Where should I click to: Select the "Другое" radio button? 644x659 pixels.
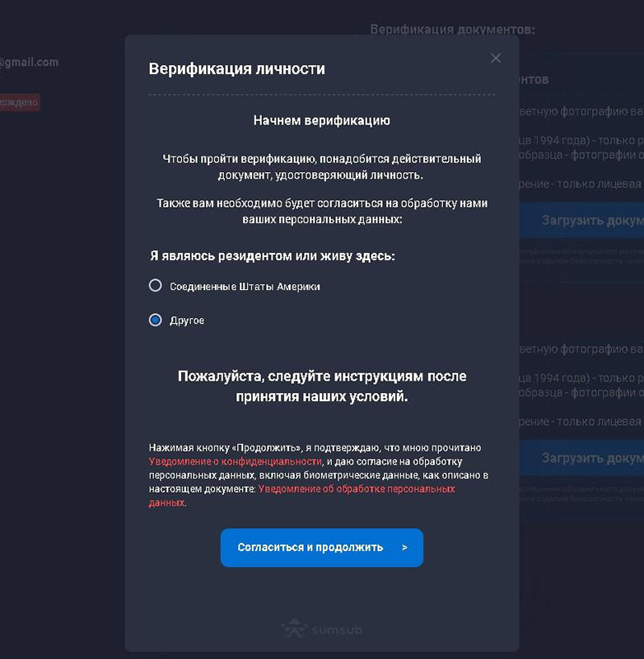click(155, 320)
